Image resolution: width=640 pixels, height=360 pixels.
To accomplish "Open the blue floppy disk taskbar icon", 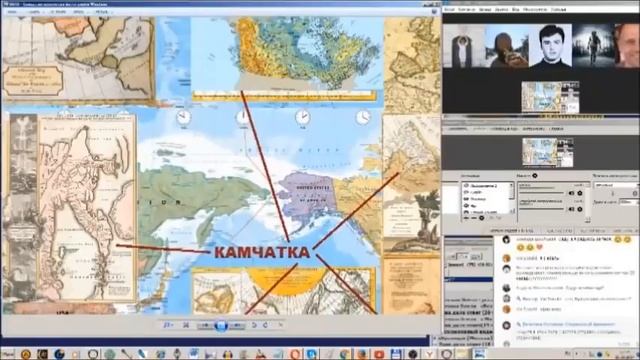I will coord(396,354).
